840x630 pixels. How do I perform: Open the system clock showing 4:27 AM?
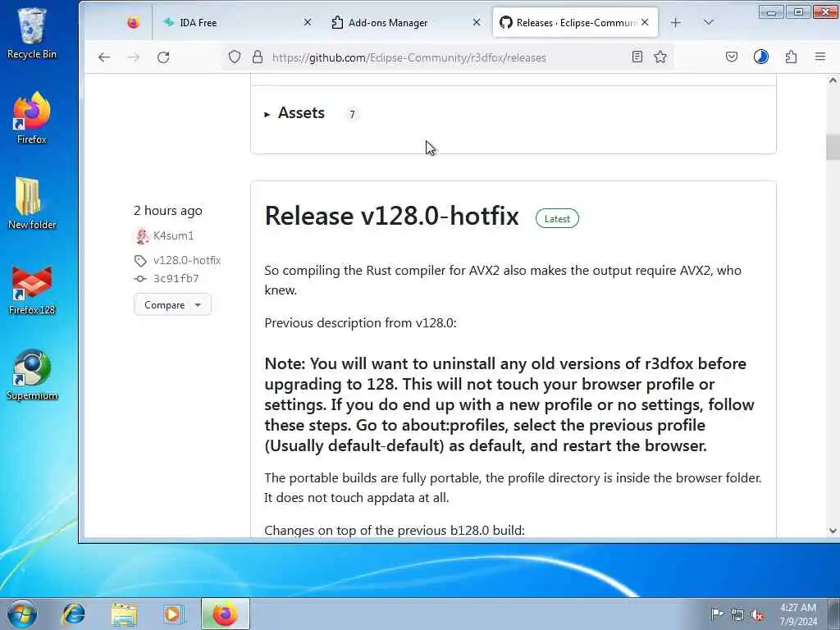[798, 614]
